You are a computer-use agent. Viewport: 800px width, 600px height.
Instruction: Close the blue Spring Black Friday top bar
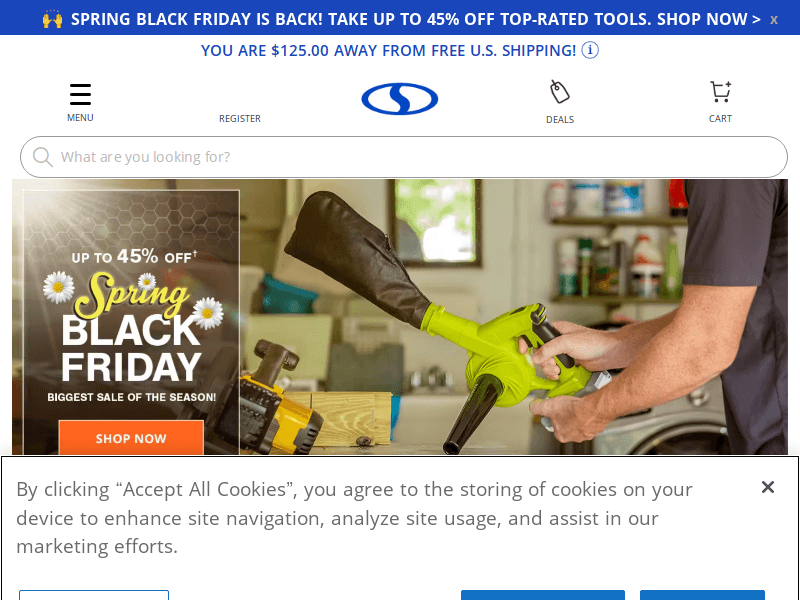pos(774,20)
